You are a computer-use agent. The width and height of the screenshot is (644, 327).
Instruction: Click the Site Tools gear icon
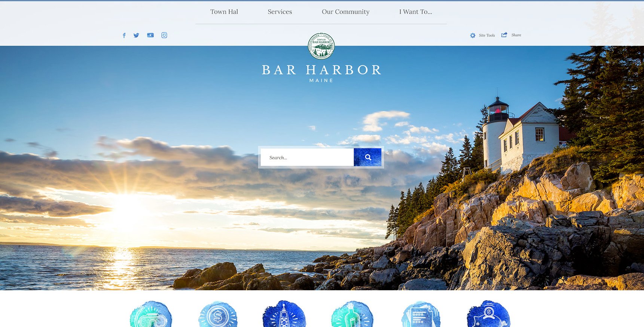[473, 35]
